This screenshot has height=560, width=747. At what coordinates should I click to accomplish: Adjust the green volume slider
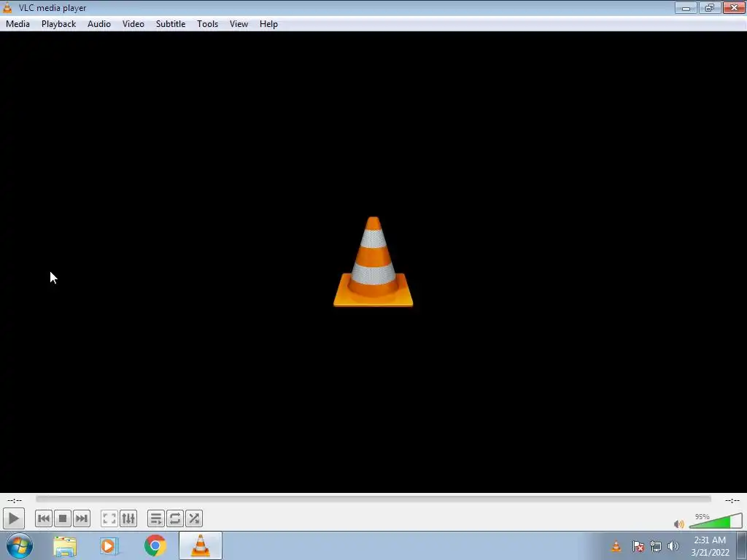point(716,521)
